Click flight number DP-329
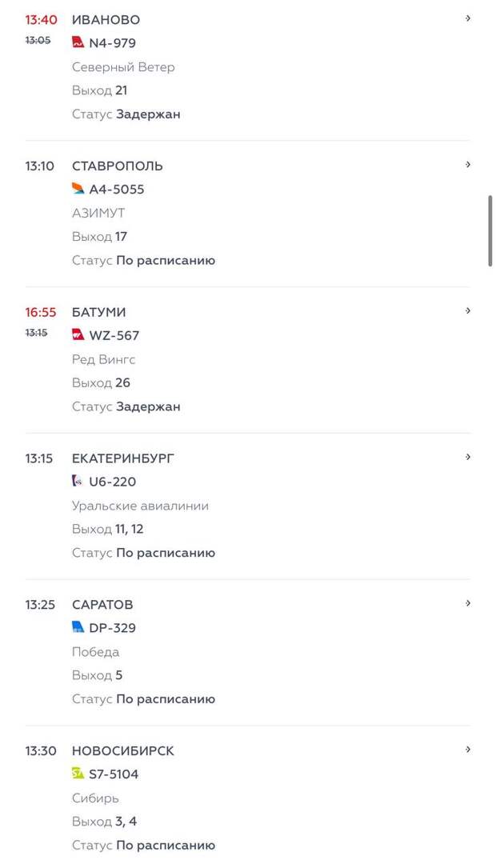This screenshot has height=868, width=496. point(113,629)
